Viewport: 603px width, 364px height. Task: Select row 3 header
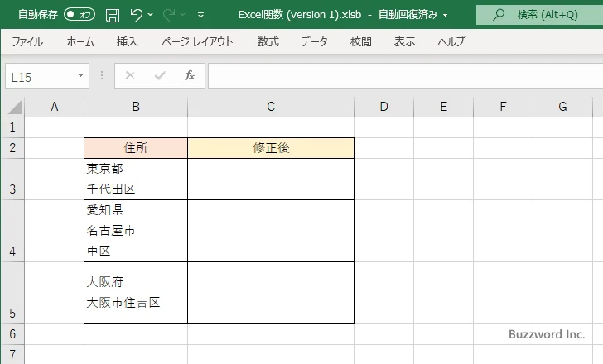[12, 180]
